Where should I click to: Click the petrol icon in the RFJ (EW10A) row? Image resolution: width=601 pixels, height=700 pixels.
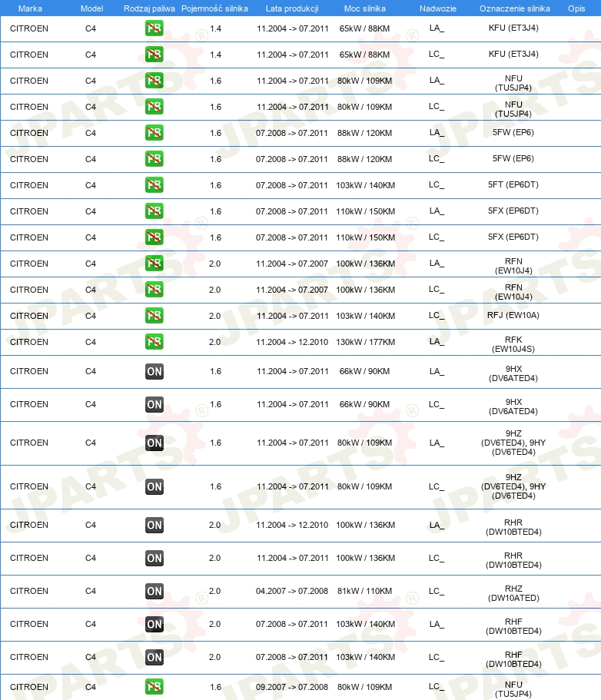click(154, 316)
